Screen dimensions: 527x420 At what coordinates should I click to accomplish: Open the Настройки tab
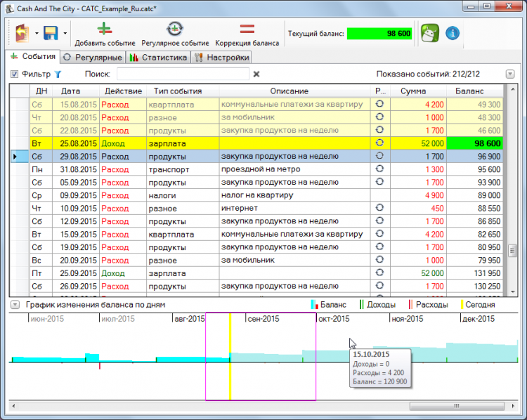(x=222, y=58)
